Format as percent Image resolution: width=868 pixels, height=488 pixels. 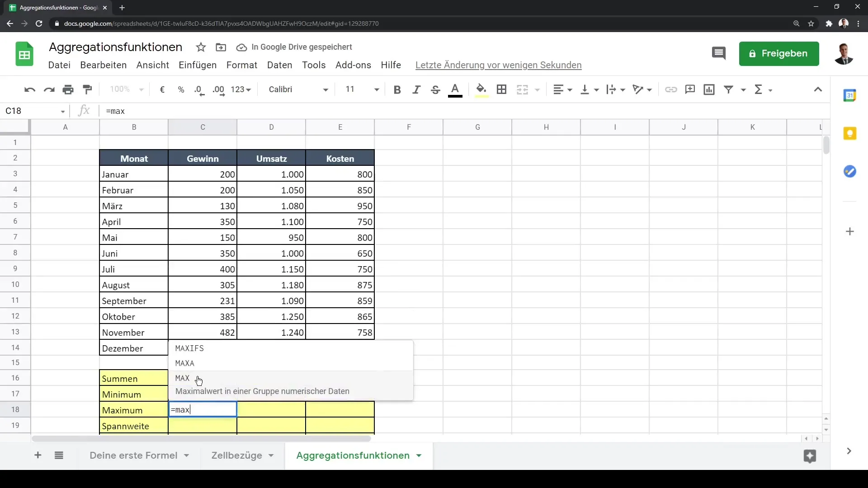[181, 89]
